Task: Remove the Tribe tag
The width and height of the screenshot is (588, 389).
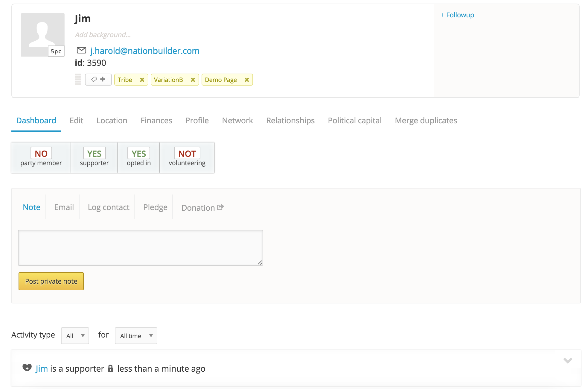Action: pos(142,80)
